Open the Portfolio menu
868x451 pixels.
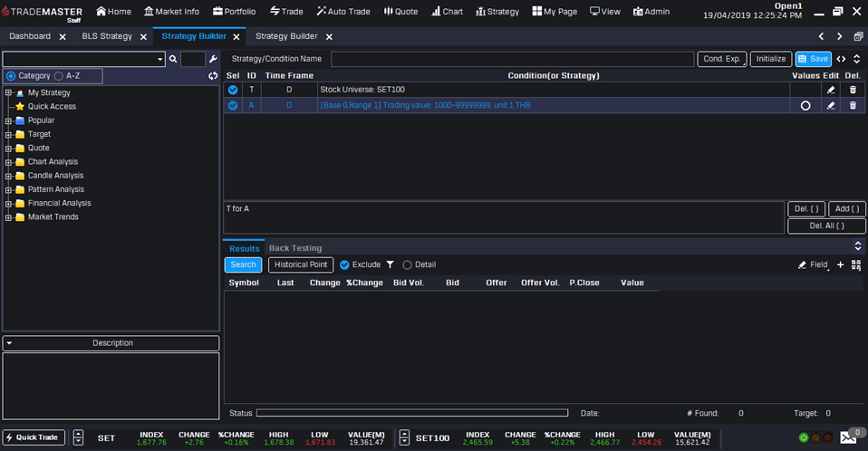click(x=234, y=11)
